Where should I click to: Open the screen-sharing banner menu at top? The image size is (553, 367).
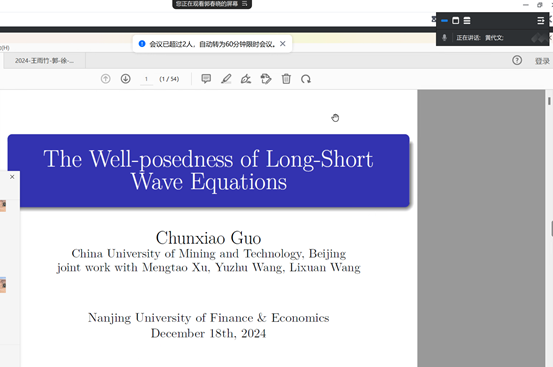coord(245,4)
